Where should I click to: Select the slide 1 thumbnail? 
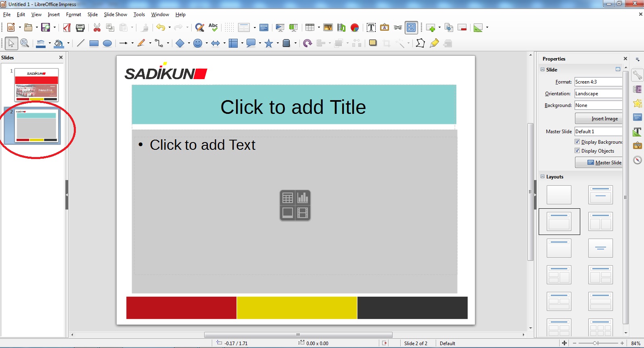pyautogui.click(x=37, y=85)
